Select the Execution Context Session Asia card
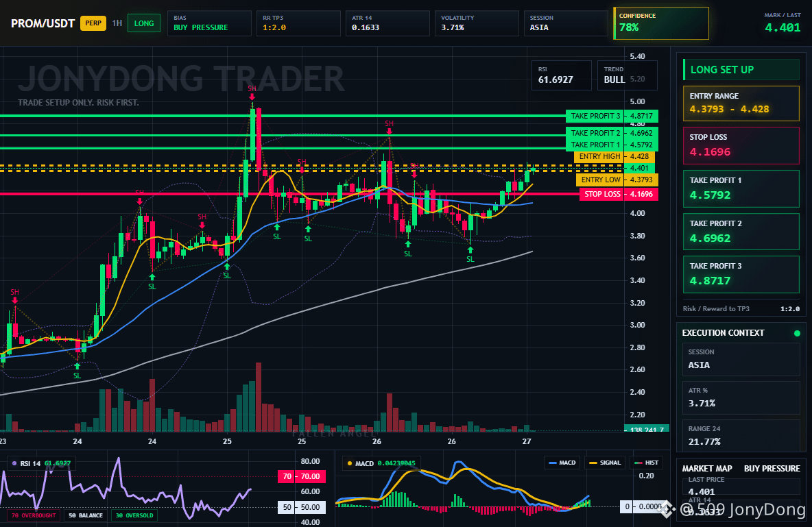The width and height of the screenshot is (812, 527). 741,359
